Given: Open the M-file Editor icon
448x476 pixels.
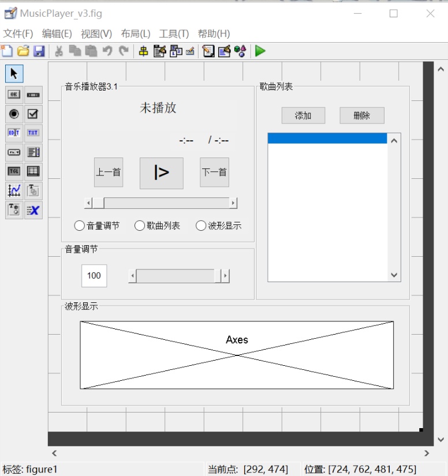Looking at the screenshot, I should click(208, 51).
